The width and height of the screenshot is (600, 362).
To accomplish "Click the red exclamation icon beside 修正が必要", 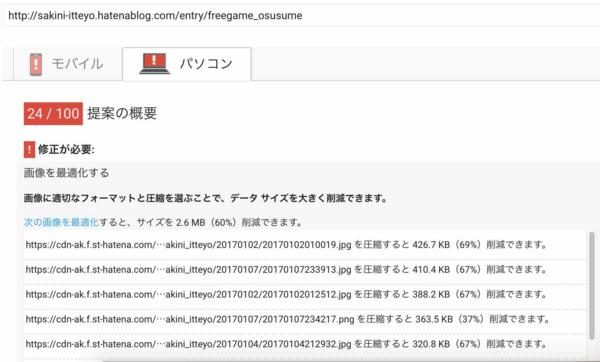I will click(29, 149).
